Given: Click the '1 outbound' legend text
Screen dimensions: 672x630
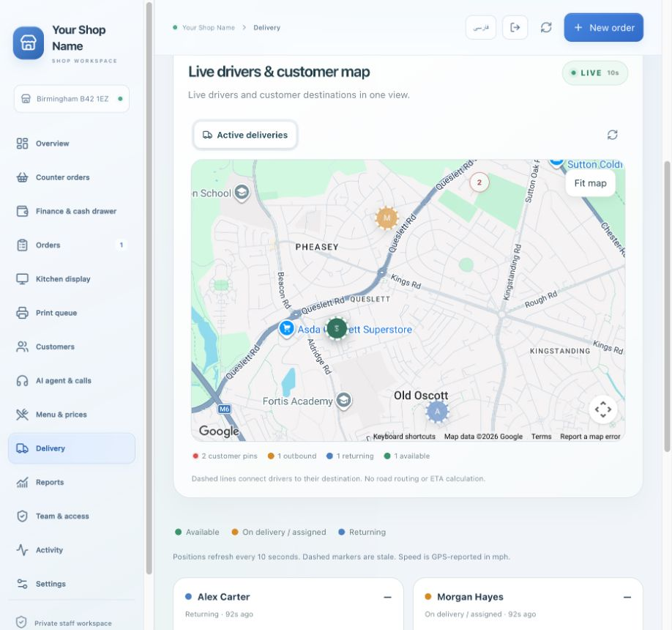Looking at the screenshot, I should click(296, 456).
